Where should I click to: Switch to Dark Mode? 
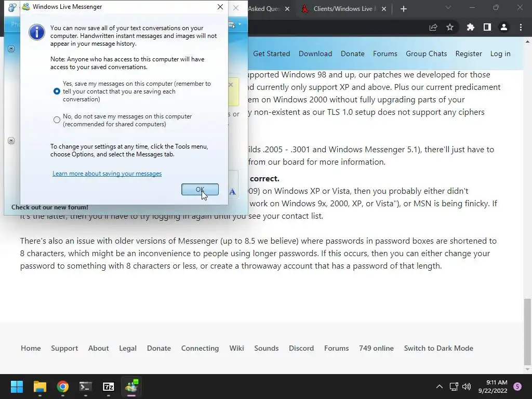[x=438, y=348]
